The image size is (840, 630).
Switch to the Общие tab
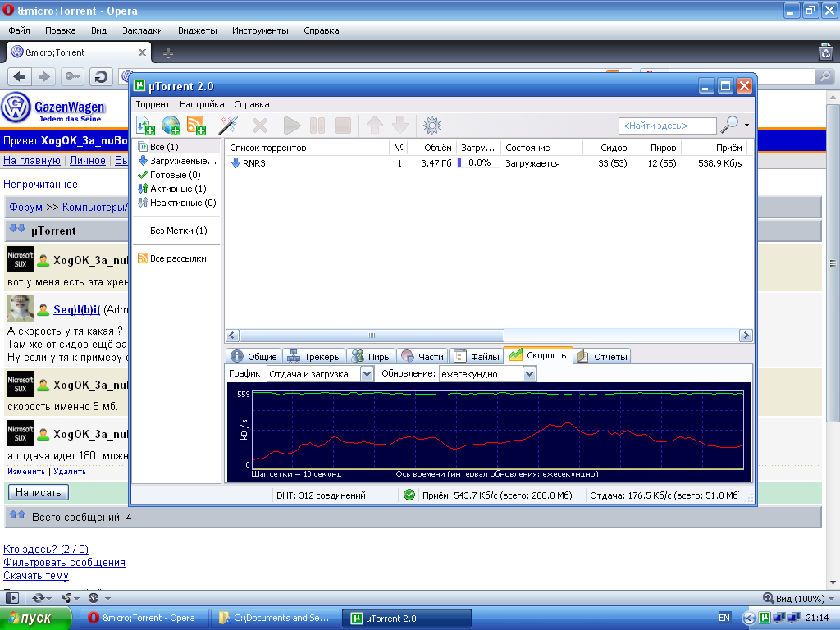[x=254, y=356]
